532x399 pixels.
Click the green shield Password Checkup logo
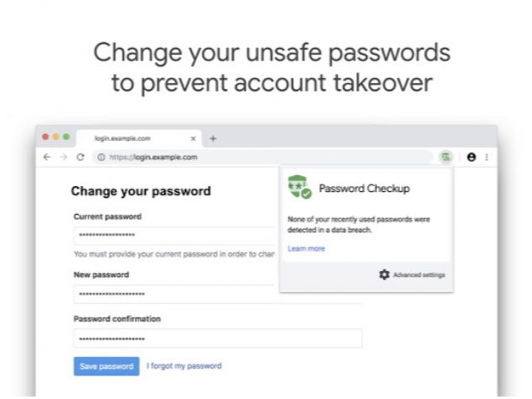[x=299, y=188]
